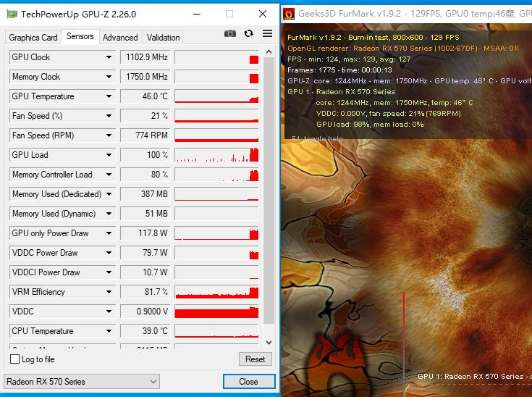Viewport: 532px width, 397px height.
Task: Select the Sensors tab
Action: (x=80, y=36)
